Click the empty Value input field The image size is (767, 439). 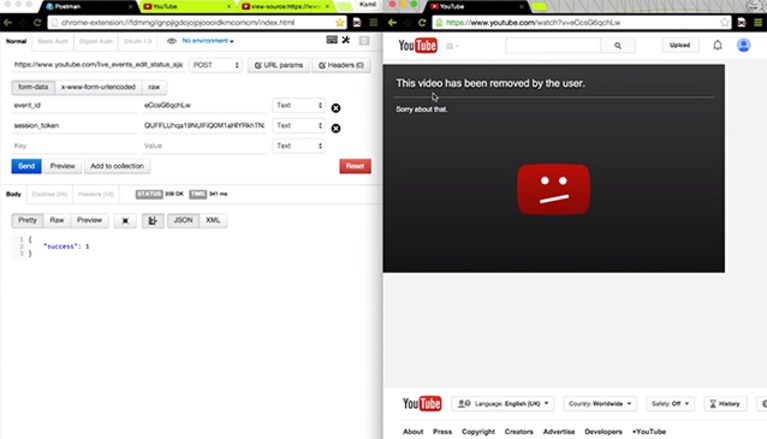(x=204, y=146)
